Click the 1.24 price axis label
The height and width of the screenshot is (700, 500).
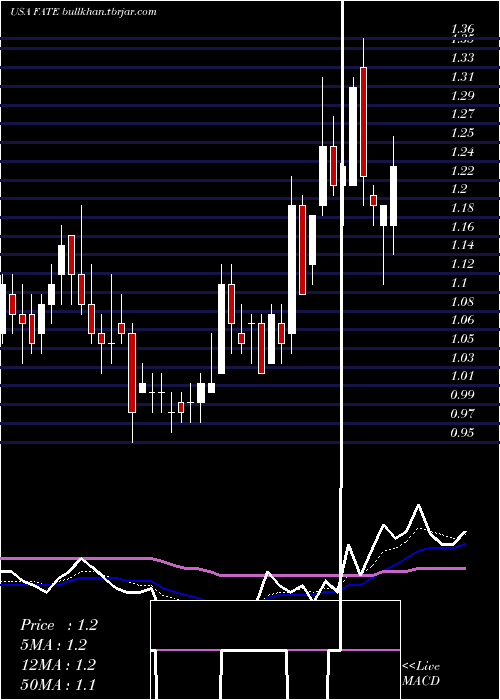click(462, 151)
